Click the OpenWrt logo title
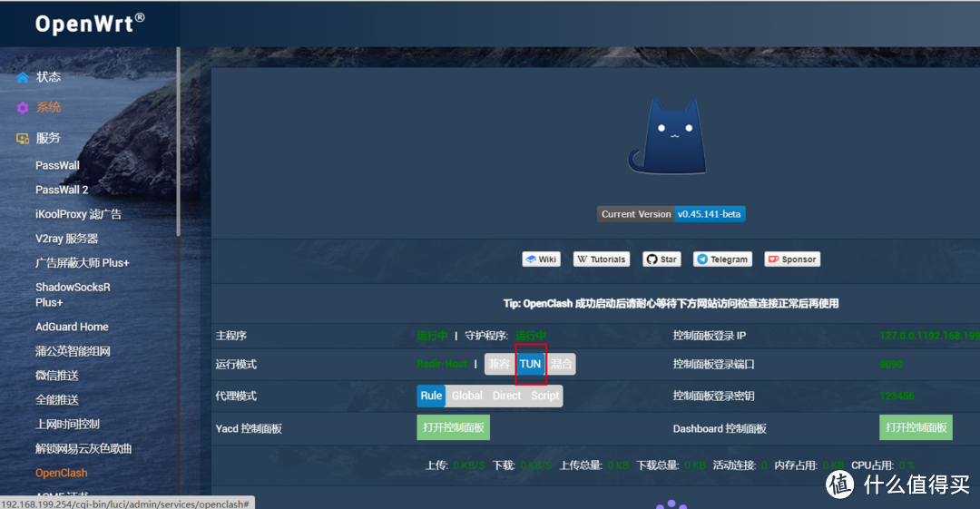Image resolution: width=980 pixels, height=509 pixels. 90,24
